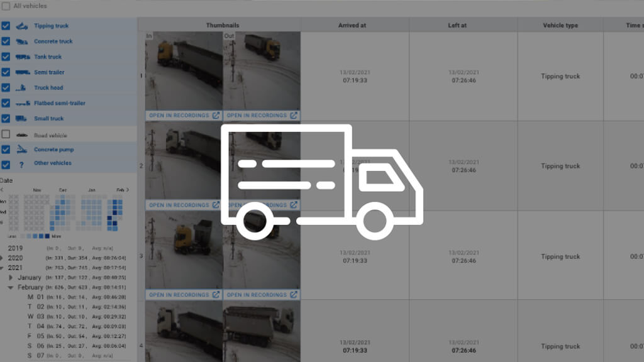Go to previous months in date calendar

(x=2, y=190)
